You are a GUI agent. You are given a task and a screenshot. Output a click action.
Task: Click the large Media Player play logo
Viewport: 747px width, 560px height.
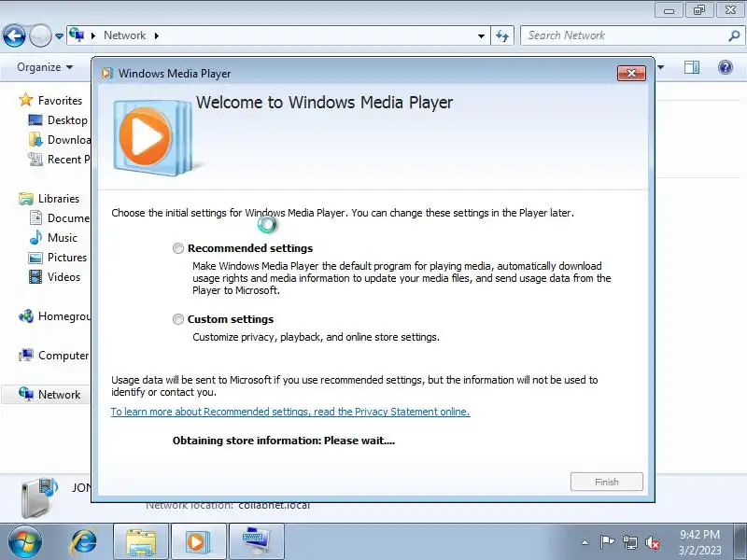point(151,137)
